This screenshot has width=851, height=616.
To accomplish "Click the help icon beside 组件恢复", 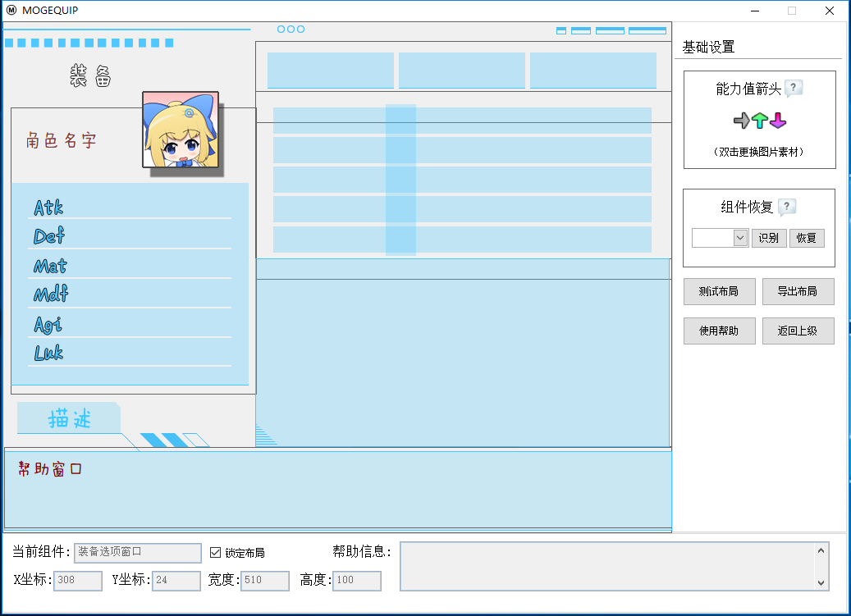I will [787, 207].
